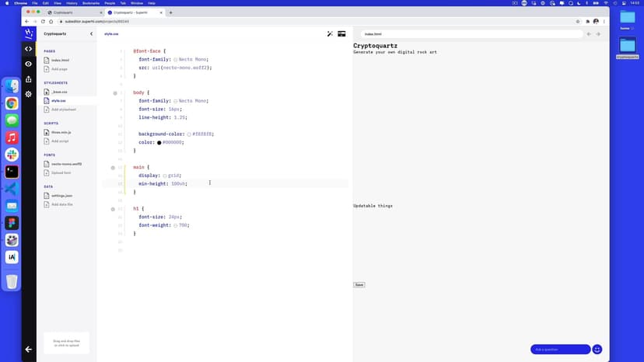Open the display grid value picker
The height and width of the screenshot is (362, 644).
[165, 176]
